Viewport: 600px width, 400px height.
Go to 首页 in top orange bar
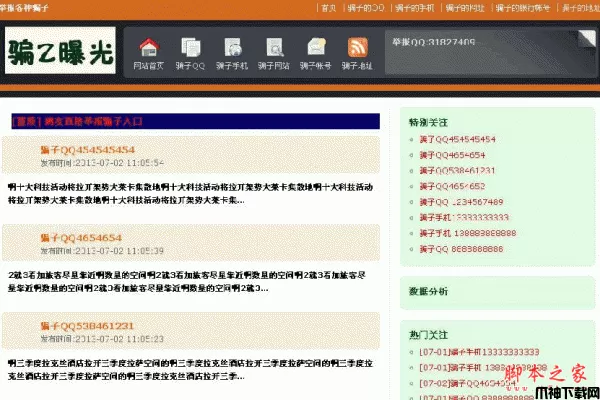(329, 8)
